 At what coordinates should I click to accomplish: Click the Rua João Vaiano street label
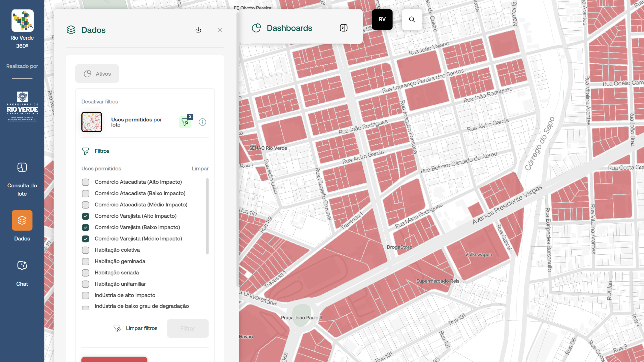(429, 48)
